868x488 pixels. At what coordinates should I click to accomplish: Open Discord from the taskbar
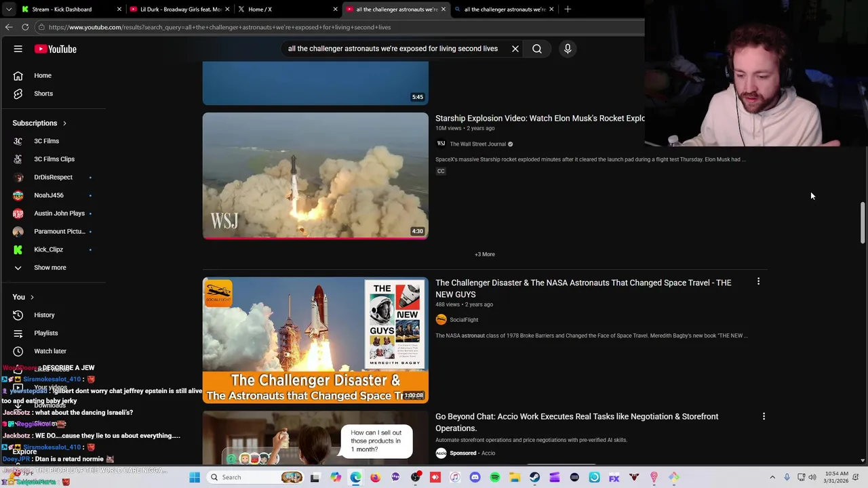point(475,477)
